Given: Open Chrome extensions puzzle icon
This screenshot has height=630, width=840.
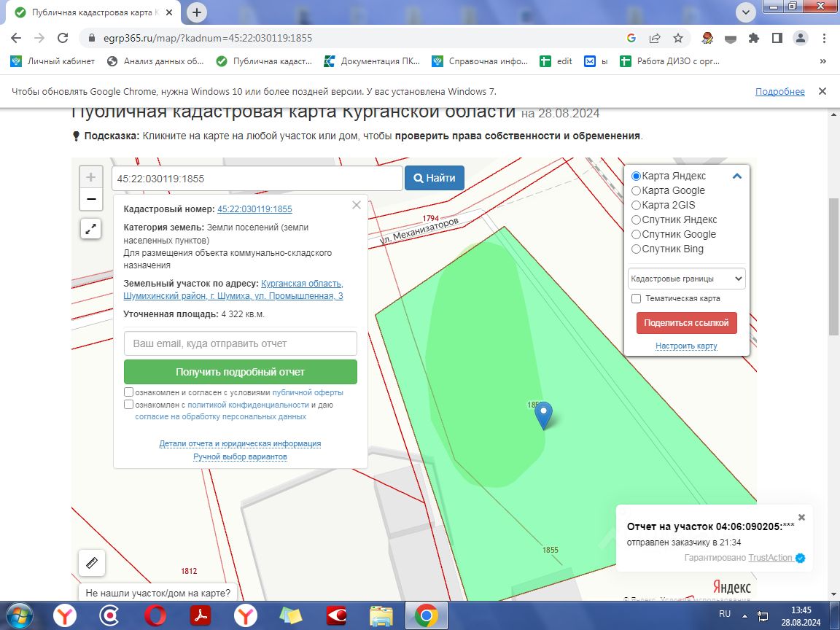Looking at the screenshot, I should point(754,38).
